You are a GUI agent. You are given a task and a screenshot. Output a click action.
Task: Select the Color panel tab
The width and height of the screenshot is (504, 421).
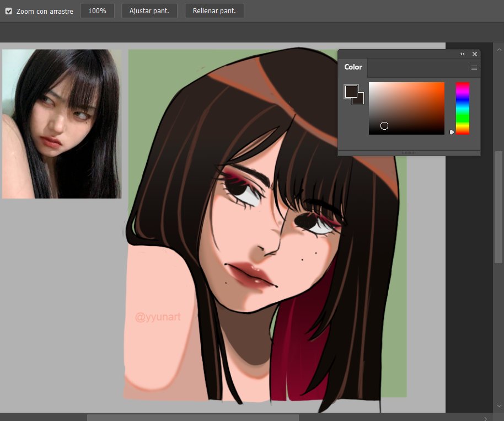pos(353,67)
